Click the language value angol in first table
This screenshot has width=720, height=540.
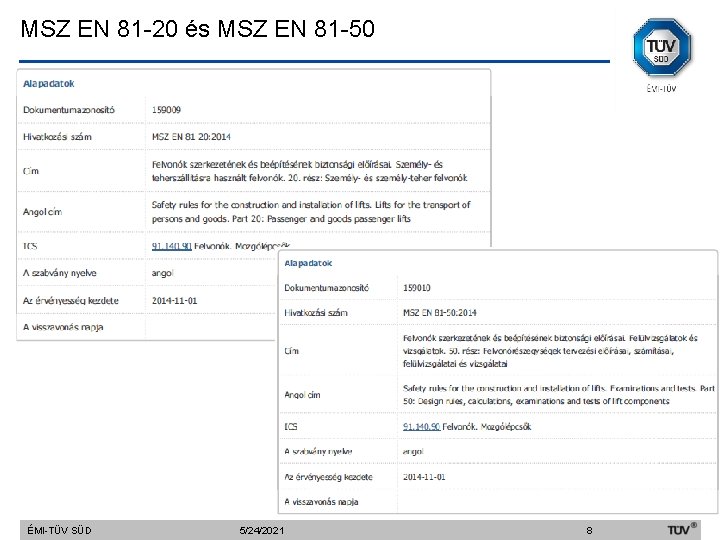(163, 273)
